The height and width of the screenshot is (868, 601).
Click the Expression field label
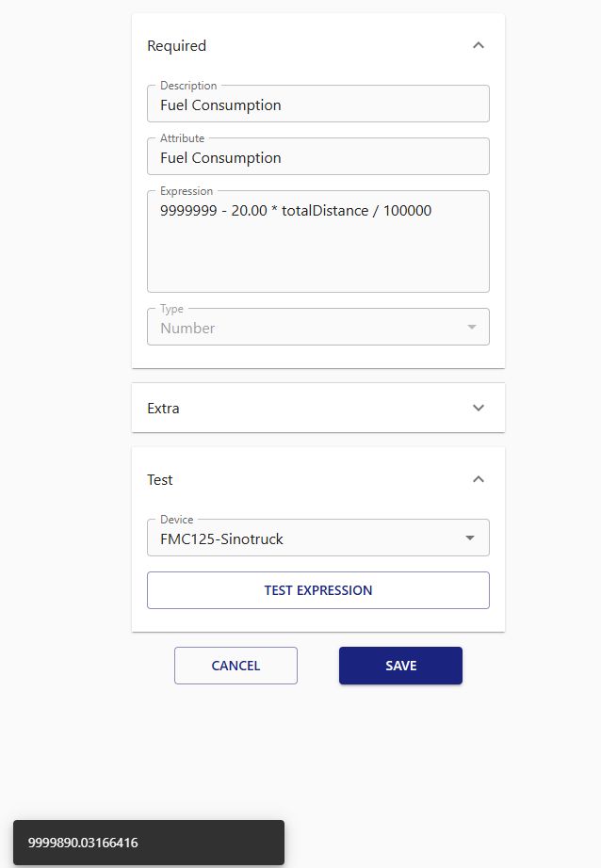pyautogui.click(x=187, y=191)
